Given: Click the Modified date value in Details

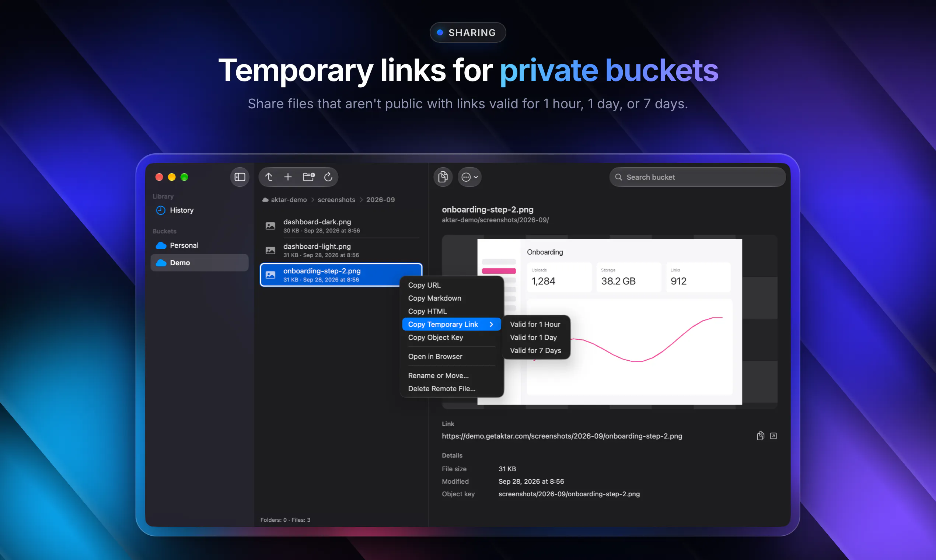Looking at the screenshot, I should click(531, 481).
